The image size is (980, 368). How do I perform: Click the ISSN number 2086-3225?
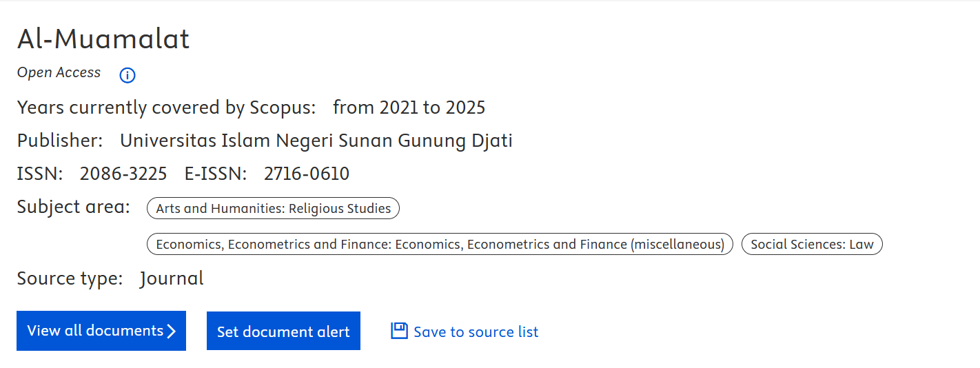pyautogui.click(x=123, y=174)
